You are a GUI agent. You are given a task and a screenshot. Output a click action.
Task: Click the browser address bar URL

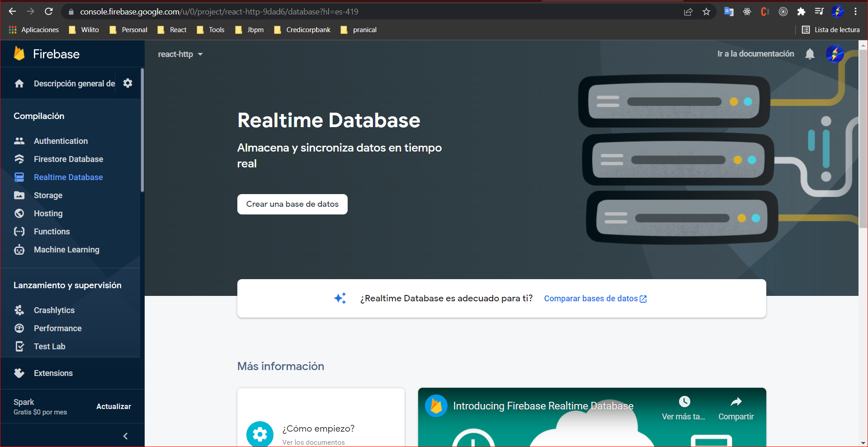pos(219,12)
